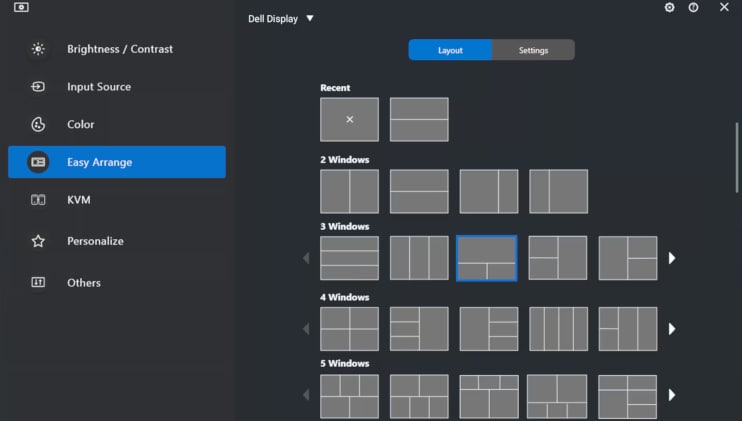
Task: Choose 3 Windows one-left two-right layout
Action: 628,258
